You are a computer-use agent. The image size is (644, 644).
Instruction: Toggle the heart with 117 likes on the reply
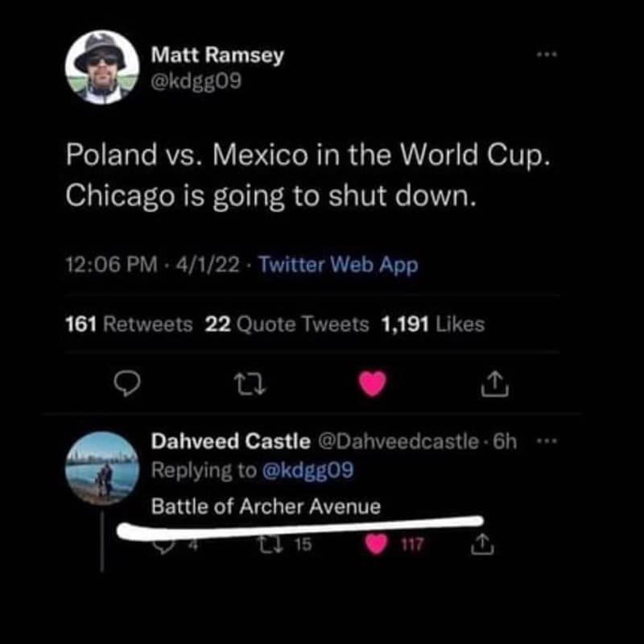[x=377, y=545]
